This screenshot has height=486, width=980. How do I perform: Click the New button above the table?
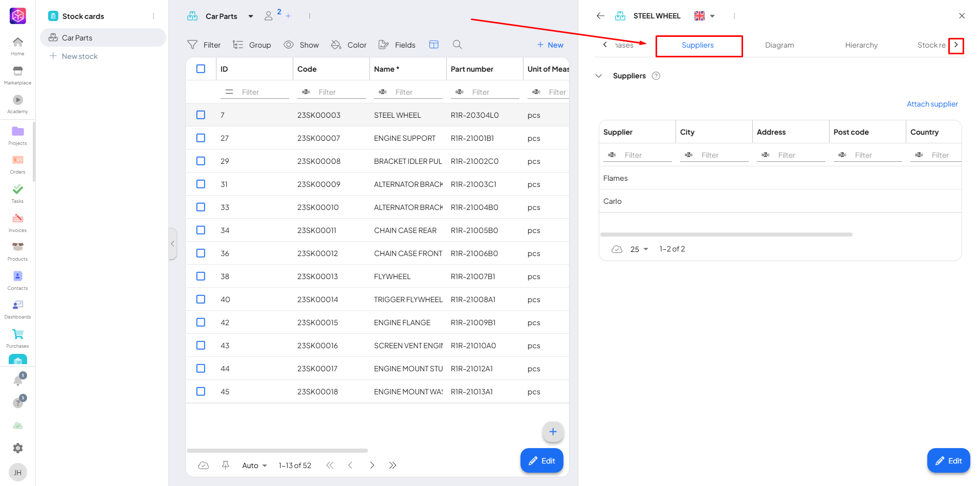pyautogui.click(x=550, y=45)
